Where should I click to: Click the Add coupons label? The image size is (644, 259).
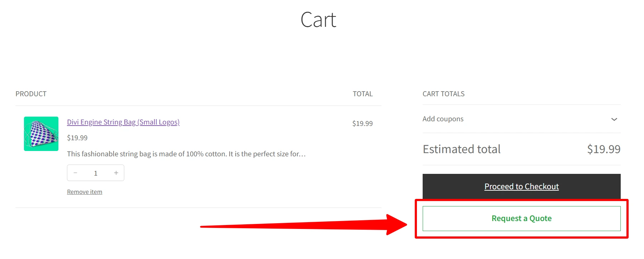pyautogui.click(x=443, y=119)
